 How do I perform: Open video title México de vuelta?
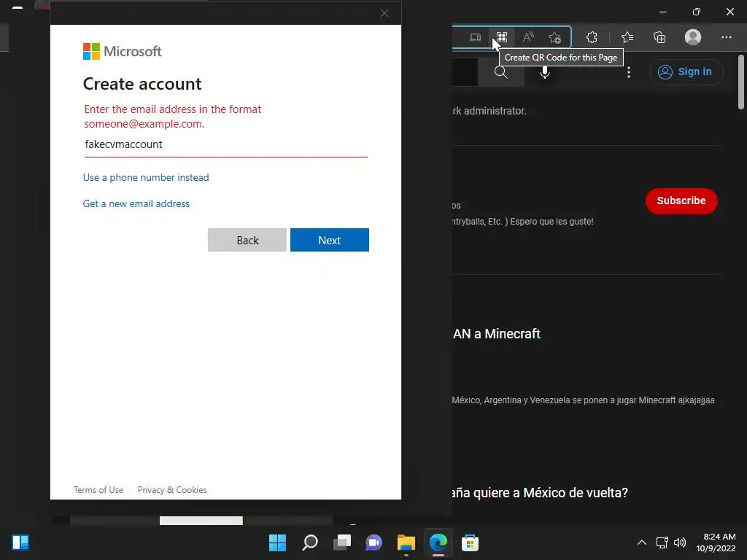click(539, 492)
